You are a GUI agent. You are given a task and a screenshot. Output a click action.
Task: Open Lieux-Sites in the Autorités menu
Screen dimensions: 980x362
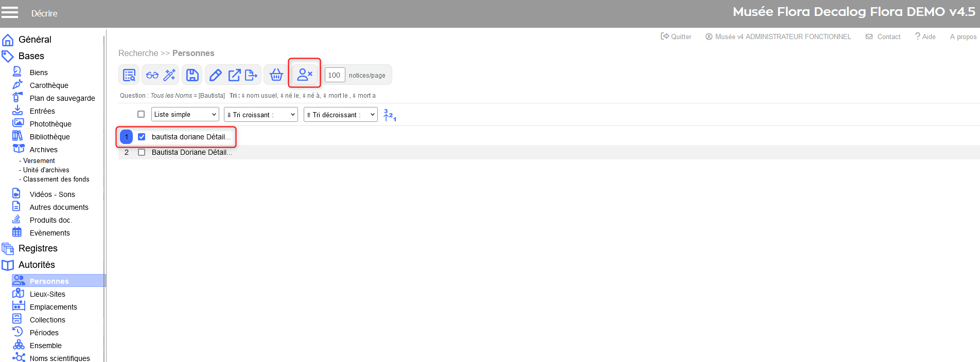coord(47,294)
